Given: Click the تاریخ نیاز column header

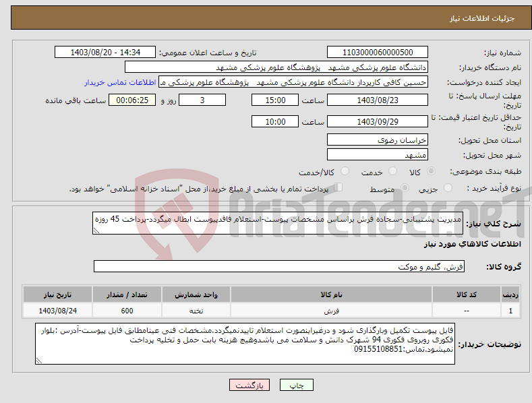Looking at the screenshot, I should pyautogui.click(x=58, y=294).
